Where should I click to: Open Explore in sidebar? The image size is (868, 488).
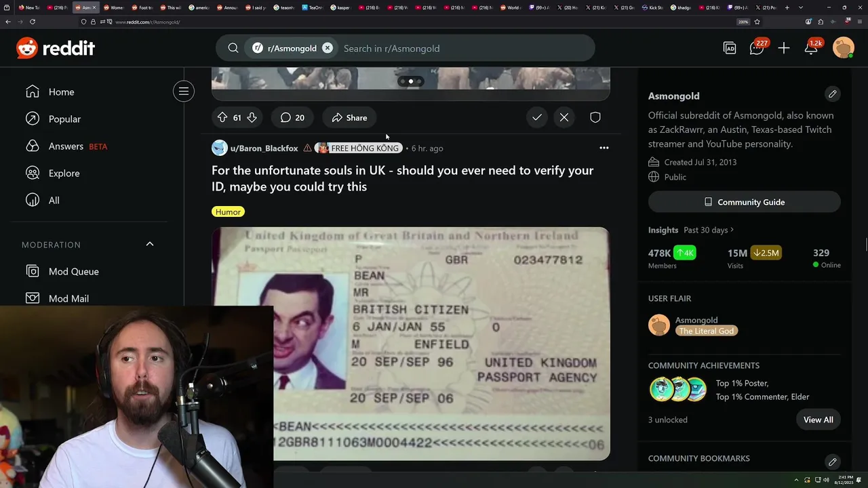click(x=64, y=174)
